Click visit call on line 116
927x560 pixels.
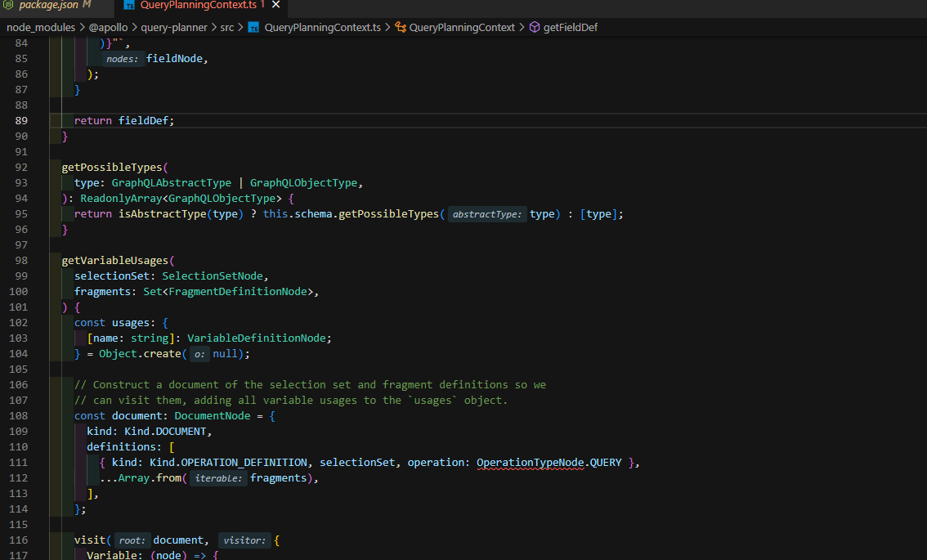[90, 540]
